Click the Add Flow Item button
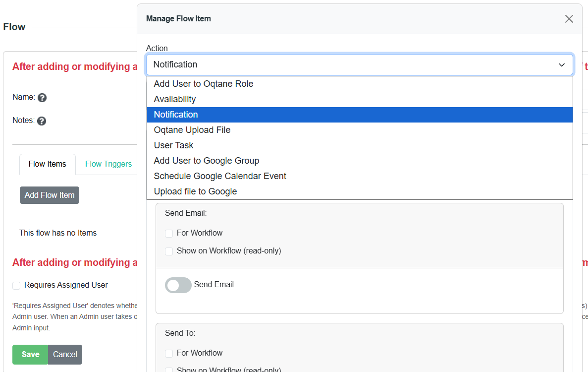Viewport: 588px width, 372px height. 50,195
